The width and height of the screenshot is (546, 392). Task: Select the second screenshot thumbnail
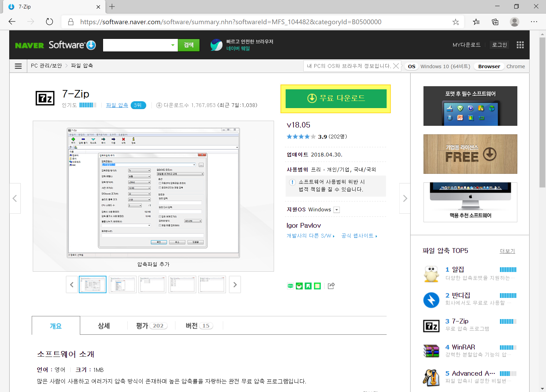tap(123, 285)
